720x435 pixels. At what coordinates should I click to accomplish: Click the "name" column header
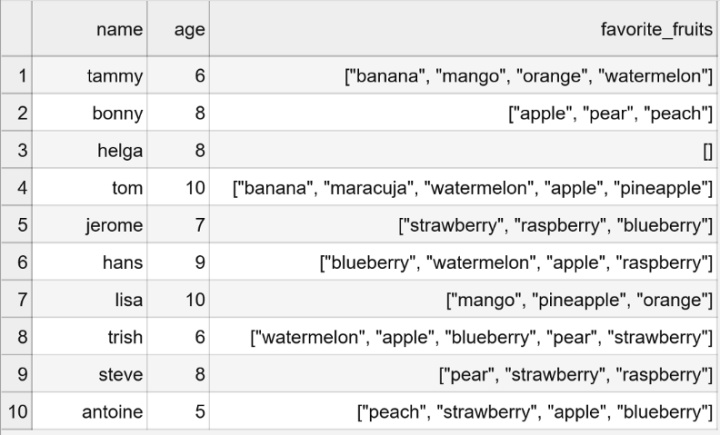119,31
